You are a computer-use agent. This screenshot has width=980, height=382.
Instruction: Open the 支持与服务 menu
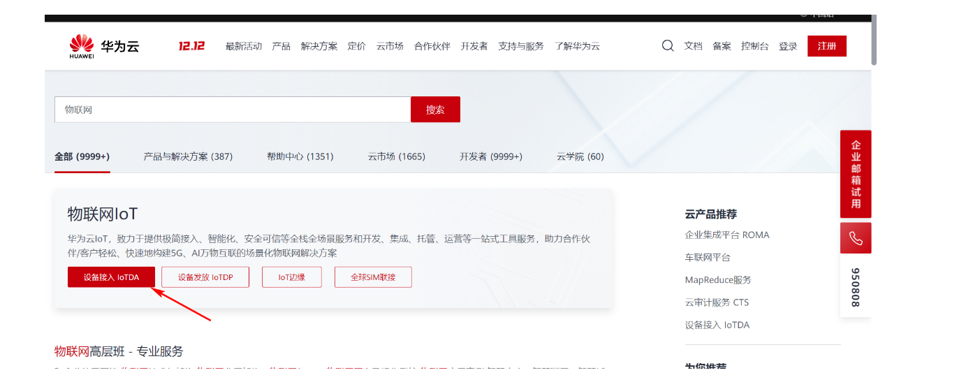click(521, 46)
